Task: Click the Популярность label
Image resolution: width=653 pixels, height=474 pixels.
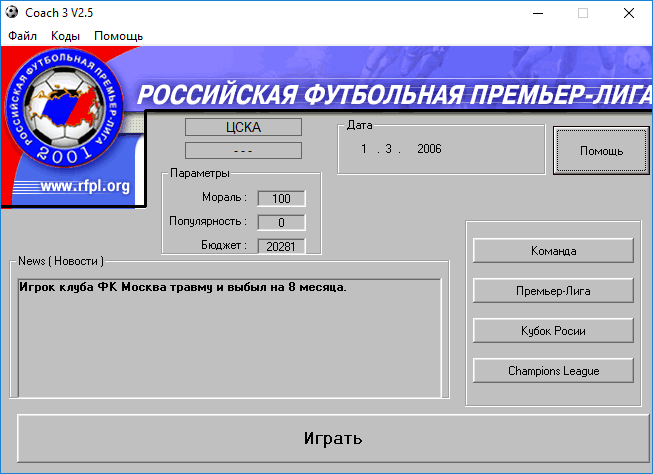Action: coord(208,221)
